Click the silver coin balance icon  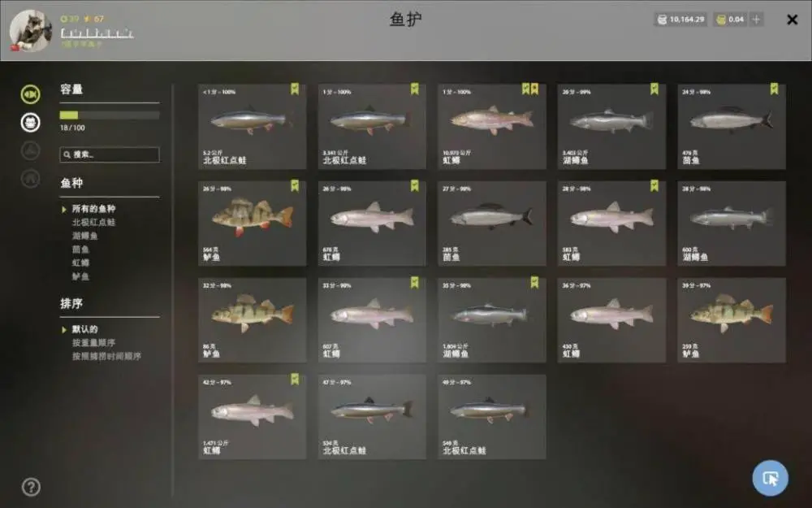tap(662, 20)
